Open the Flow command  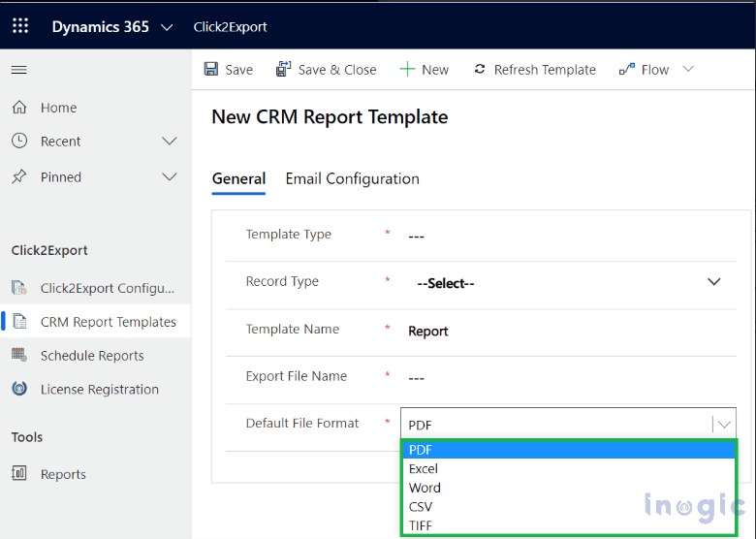coord(655,70)
